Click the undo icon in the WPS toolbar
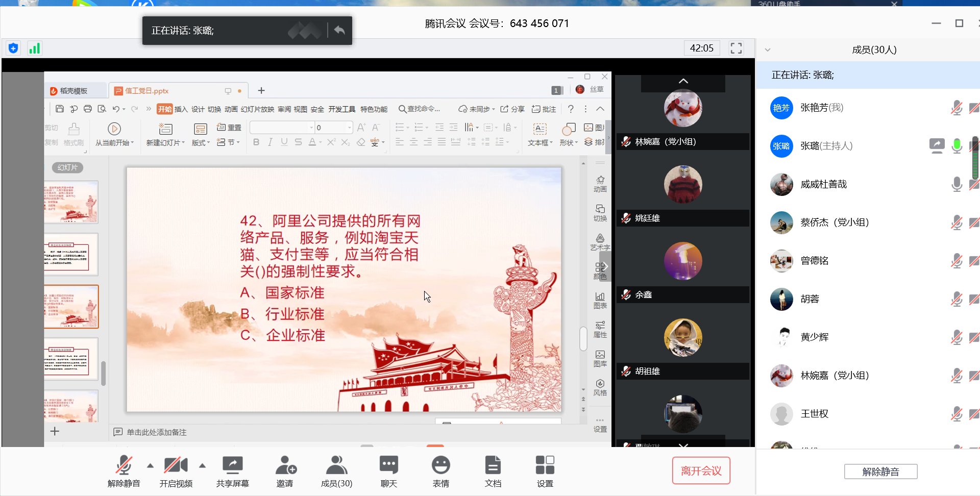 116,109
